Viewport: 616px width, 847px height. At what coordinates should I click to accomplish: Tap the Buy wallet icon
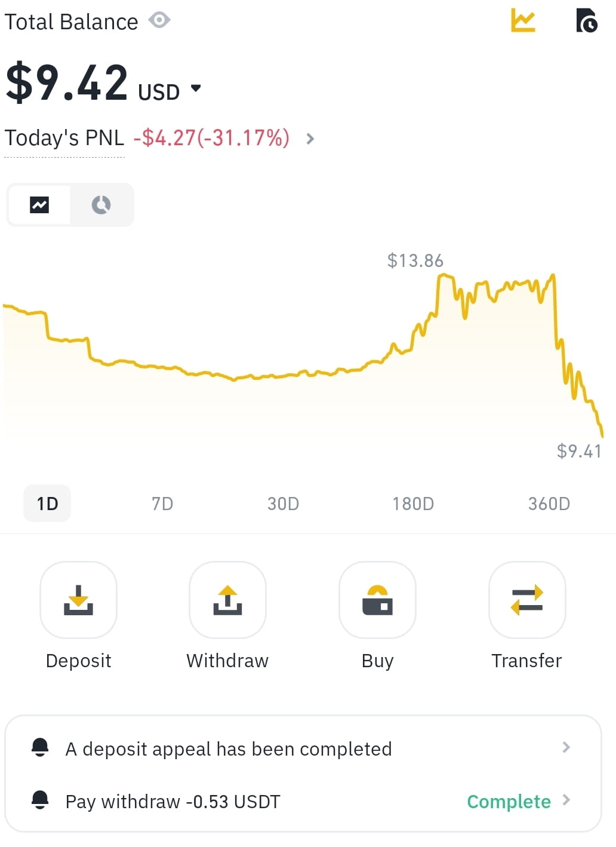click(x=377, y=600)
